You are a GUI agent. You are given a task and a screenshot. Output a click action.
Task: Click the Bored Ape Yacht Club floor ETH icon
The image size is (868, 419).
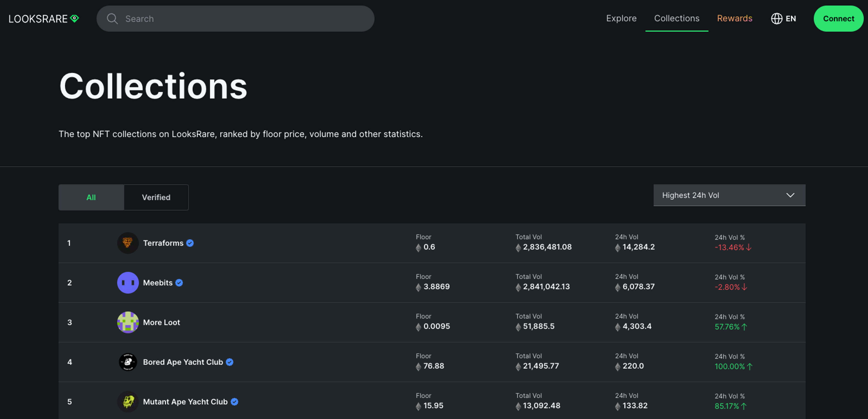[x=418, y=366]
